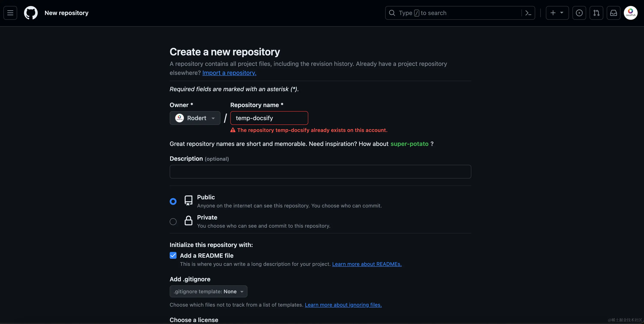This screenshot has width=644, height=324.
Task: Click the Repository name input field
Action: 269,118
